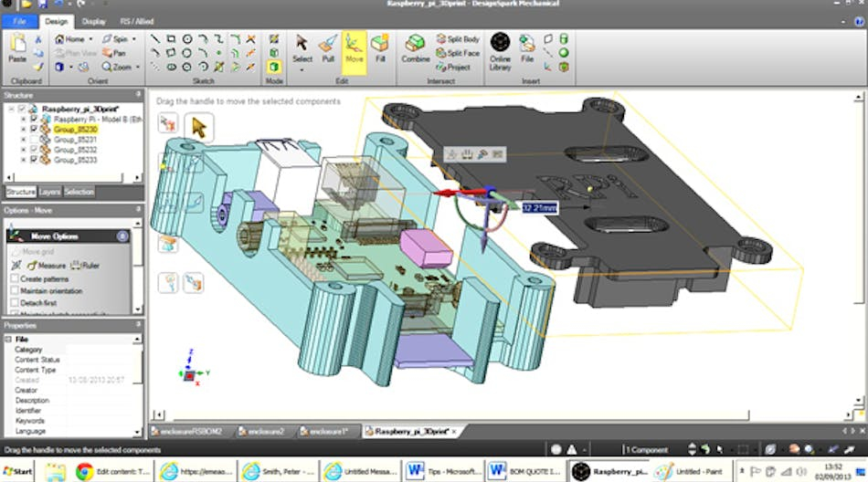Screen dimensions: 868x482
Task: Use the Split Face tool
Action: point(458,53)
